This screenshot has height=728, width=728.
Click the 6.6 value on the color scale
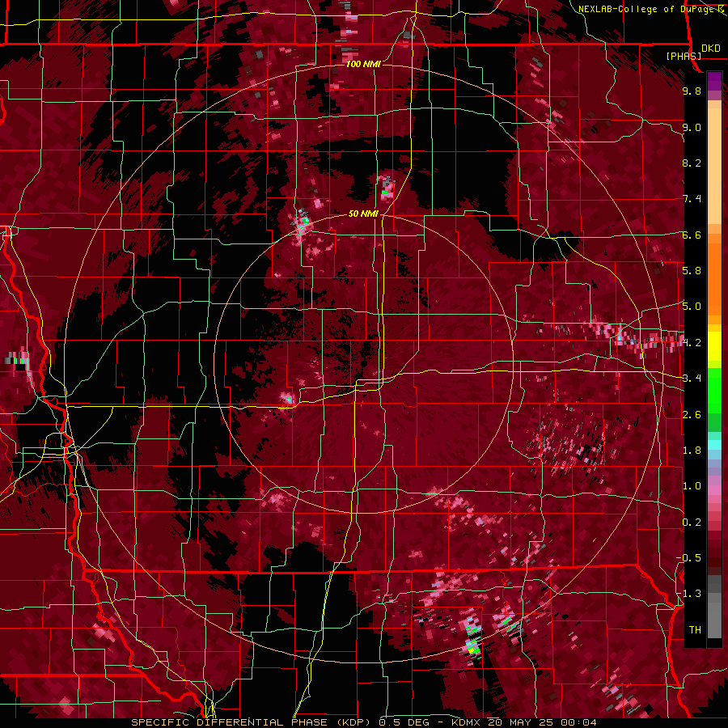(692, 235)
